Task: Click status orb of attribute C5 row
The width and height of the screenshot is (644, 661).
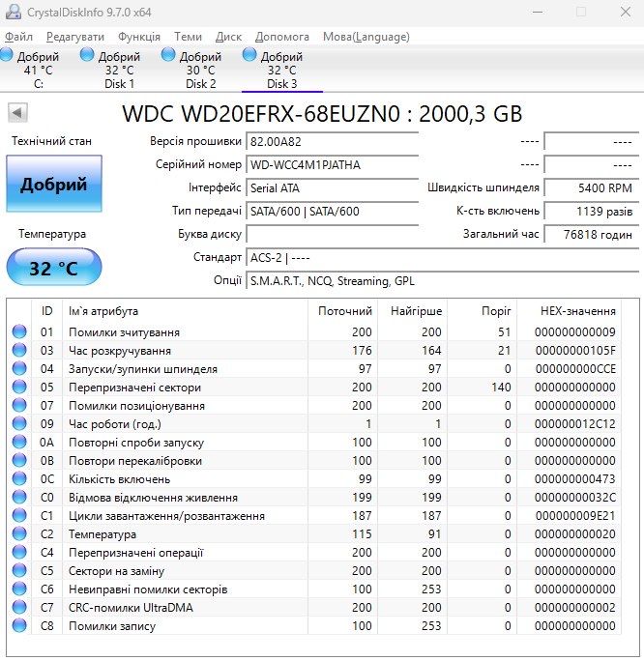Action: tap(19, 570)
